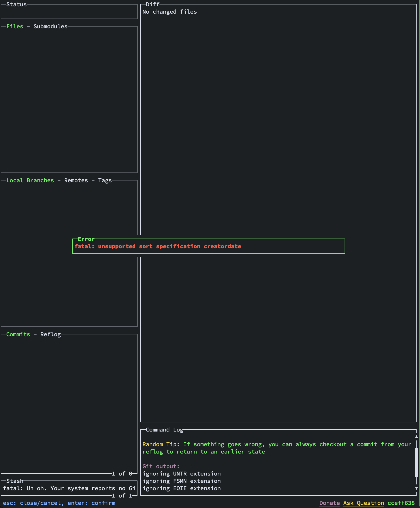Viewport: 420px width, 508px height.
Task: Click the Donate link
Action: [329, 503]
